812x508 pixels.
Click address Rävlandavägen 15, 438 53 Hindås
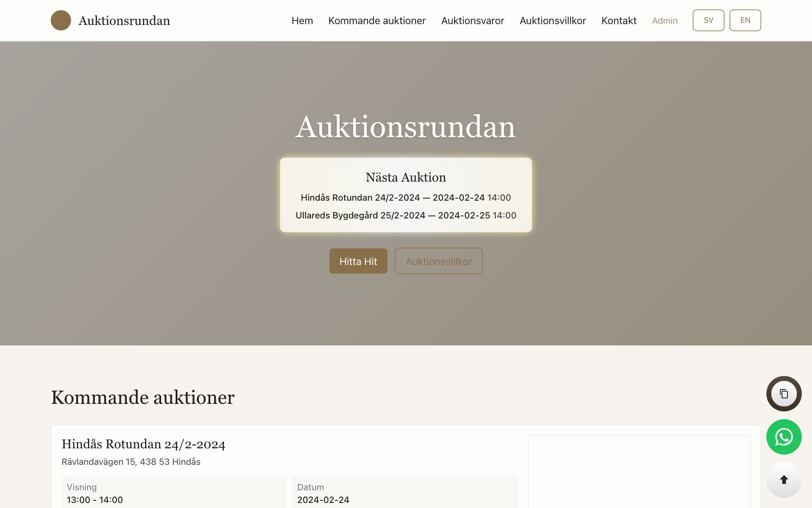coord(131,462)
